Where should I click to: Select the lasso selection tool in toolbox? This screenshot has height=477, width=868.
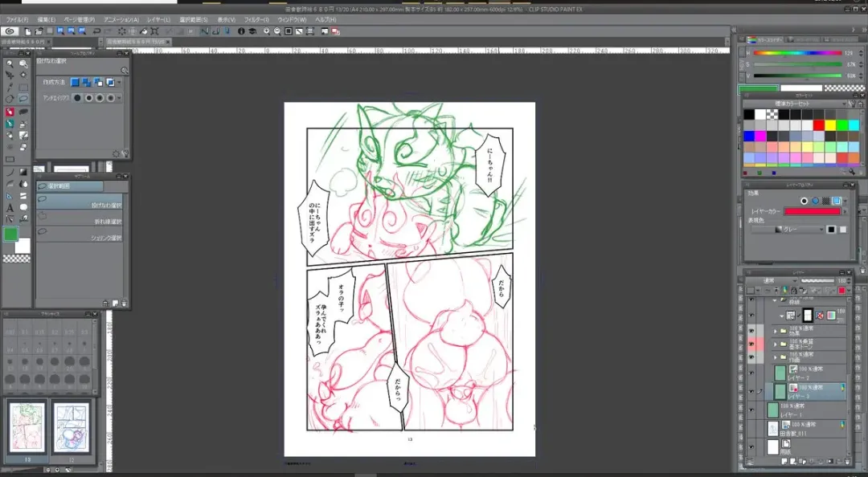coord(23,99)
